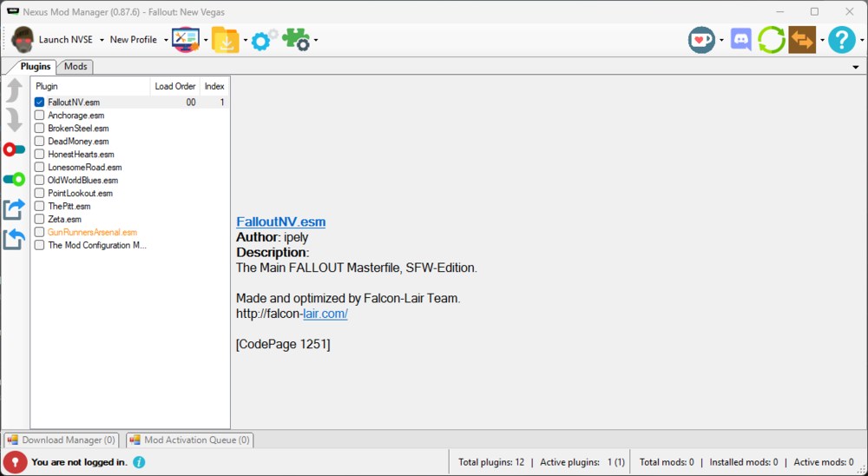Uncheck the FalloutNV.esm checkbox
This screenshot has height=476, width=868.
(x=39, y=102)
